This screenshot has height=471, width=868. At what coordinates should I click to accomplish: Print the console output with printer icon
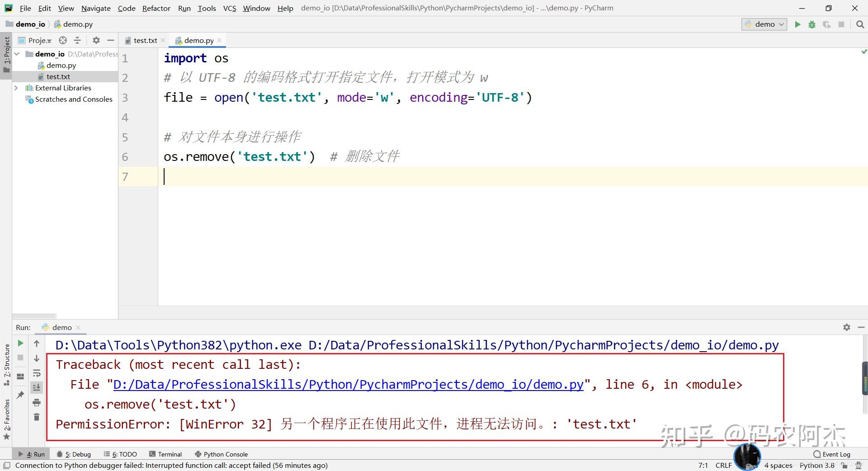coord(37,402)
